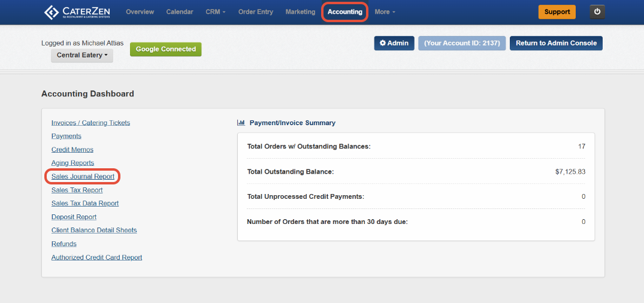Open the Deposit Report link
The width and height of the screenshot is (644, 303).
74,217
